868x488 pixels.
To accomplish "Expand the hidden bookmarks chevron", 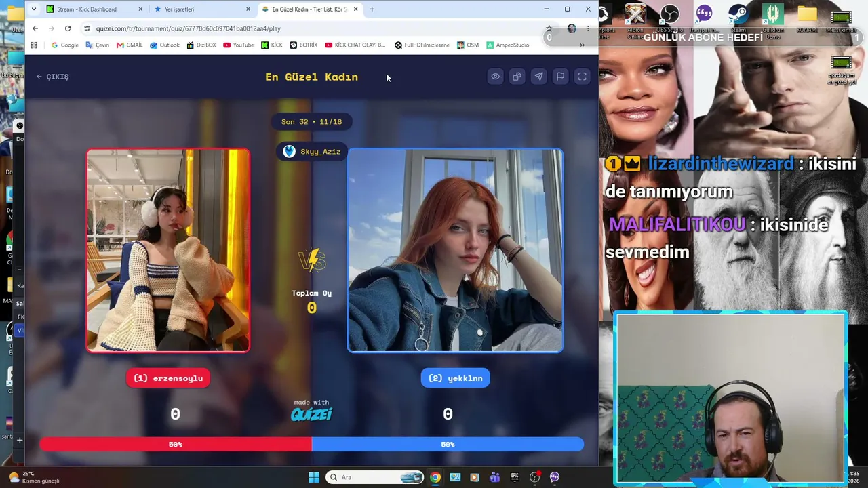I will 582,45.
